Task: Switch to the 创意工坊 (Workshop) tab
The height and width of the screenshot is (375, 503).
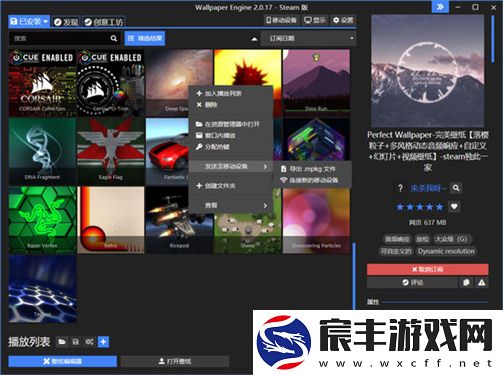Action: (x=103, y=22)
